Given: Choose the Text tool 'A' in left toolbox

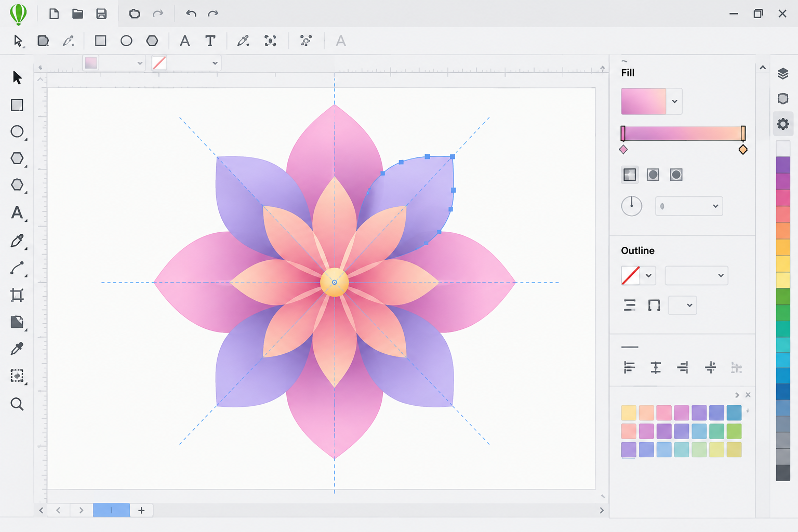Looking at the screenshot, I should click(17, 212).
